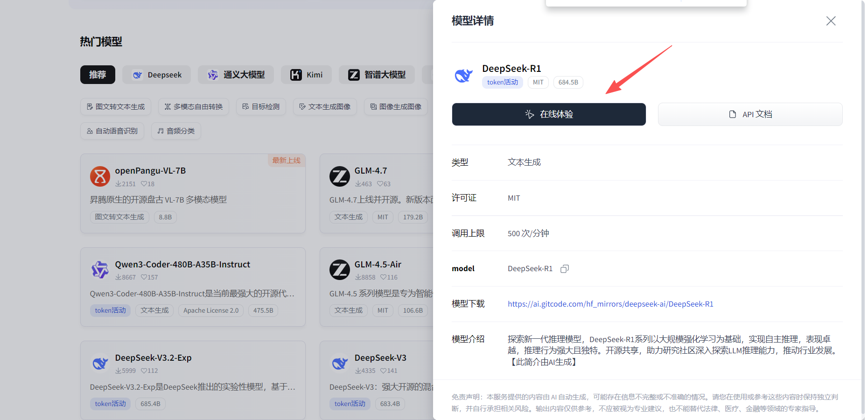Click the 文本生成 type value in details
The image size is (868, 420).
pos(524,162)
